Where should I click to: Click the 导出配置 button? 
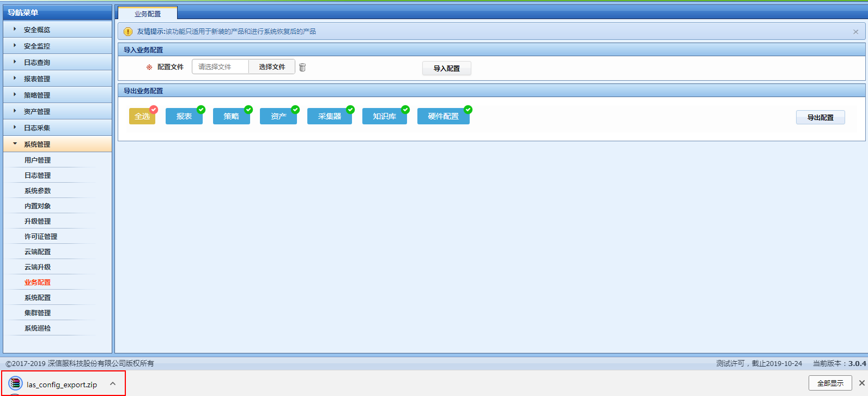tap(821, 117)
